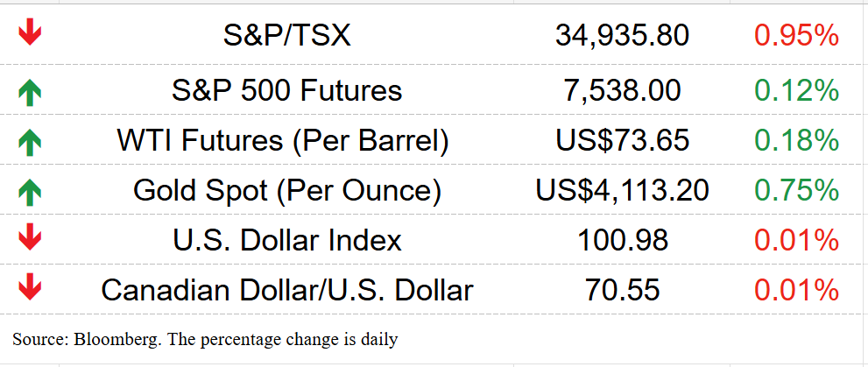The width and height of the screenshot is (868, 367).
Task: Click the 34,935.80 value cell
Action: click(x=622, y=36)
